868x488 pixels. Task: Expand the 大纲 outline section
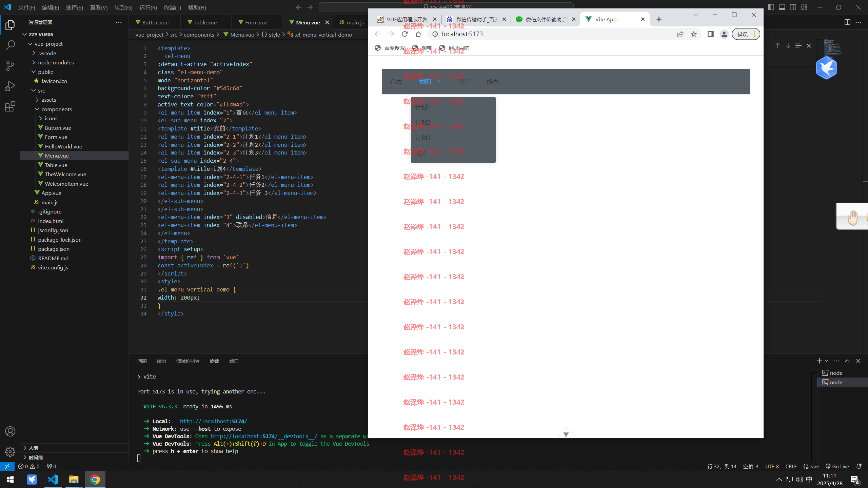click(x=33, y=448)
